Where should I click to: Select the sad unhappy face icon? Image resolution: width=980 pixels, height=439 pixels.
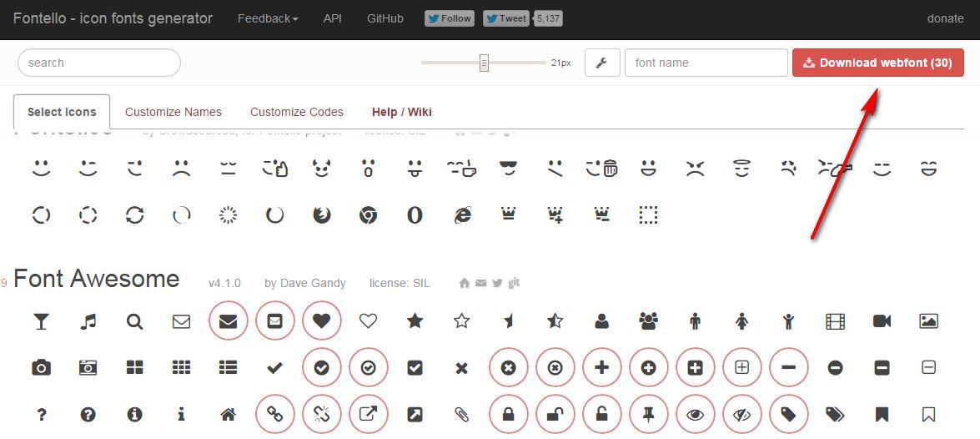181,169
